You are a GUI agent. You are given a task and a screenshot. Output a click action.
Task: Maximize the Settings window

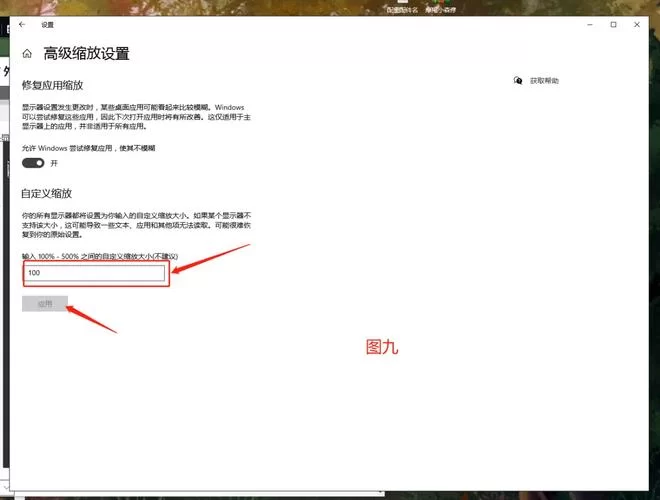coord(613,25)
